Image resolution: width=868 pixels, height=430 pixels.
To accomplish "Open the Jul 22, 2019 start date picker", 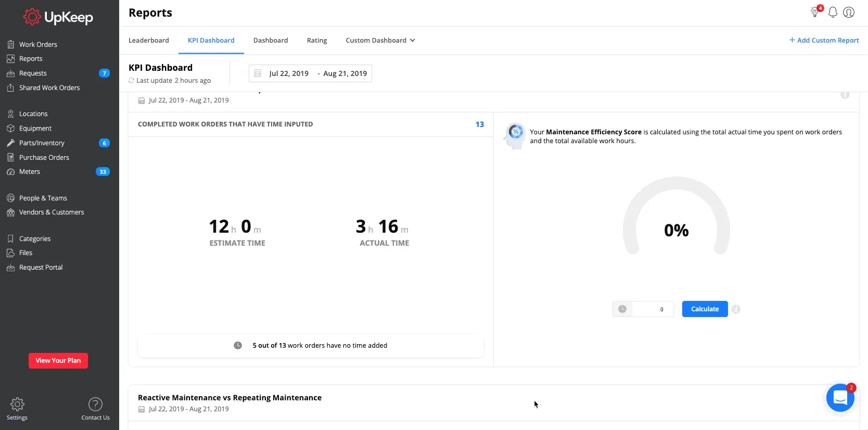I will [289, 73].
